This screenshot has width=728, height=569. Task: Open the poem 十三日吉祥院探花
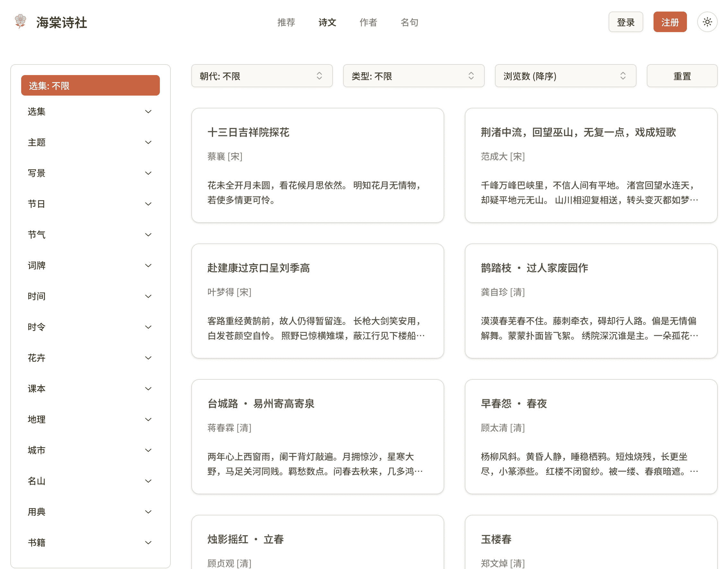click(x=248, y=132)
